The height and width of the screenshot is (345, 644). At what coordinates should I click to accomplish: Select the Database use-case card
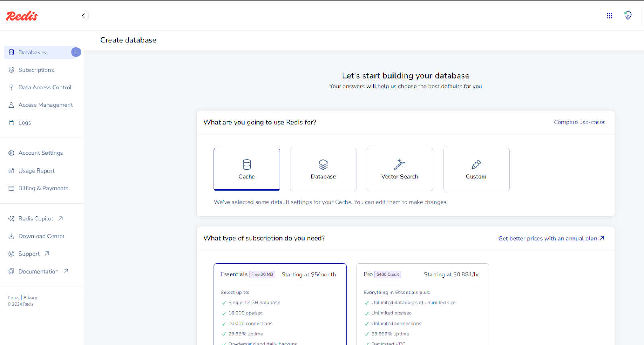point(323,169)
